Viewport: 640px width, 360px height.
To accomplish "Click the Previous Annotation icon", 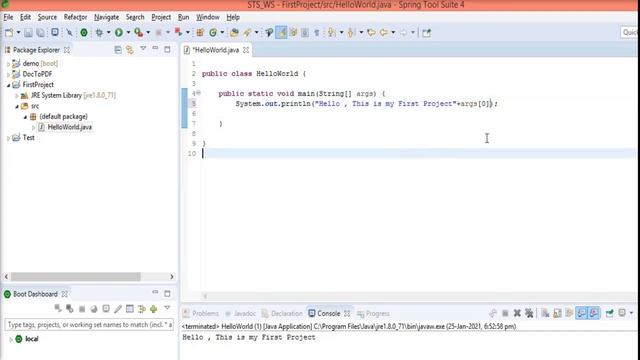I will [351, 33].
